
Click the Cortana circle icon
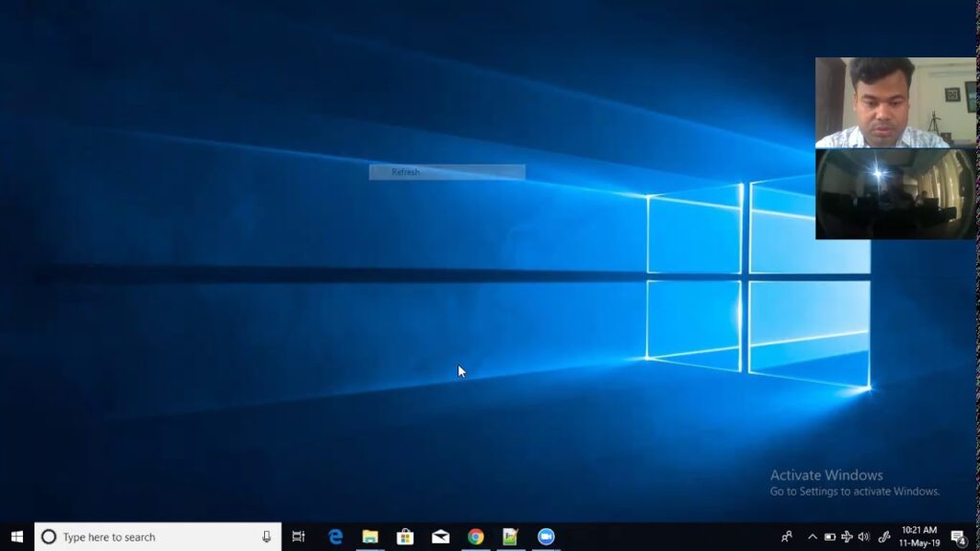point(49,537)
